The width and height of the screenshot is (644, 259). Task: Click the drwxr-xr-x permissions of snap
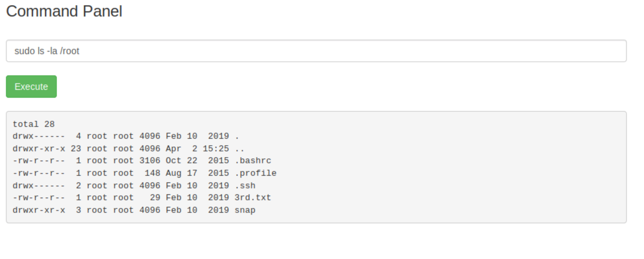tap(39, 210)
